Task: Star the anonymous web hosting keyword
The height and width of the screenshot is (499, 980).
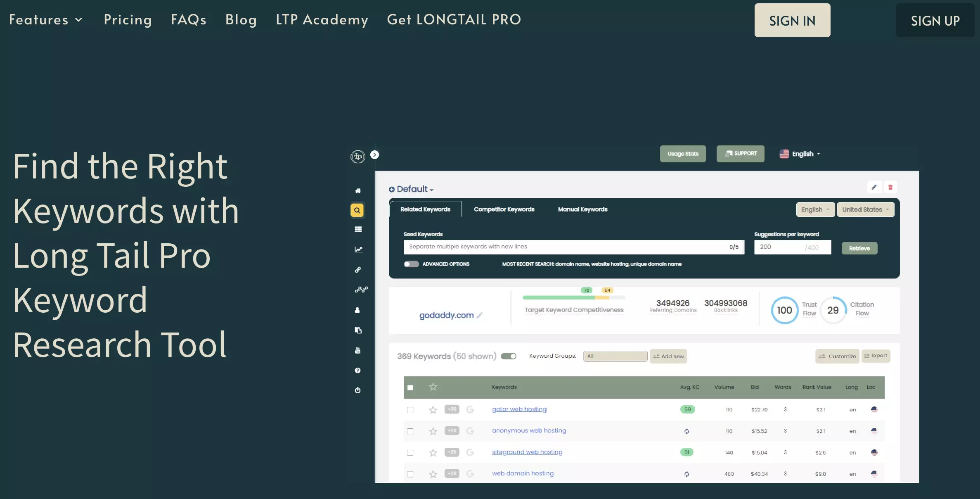Action: pyautogui.click(x=433, y=431)
